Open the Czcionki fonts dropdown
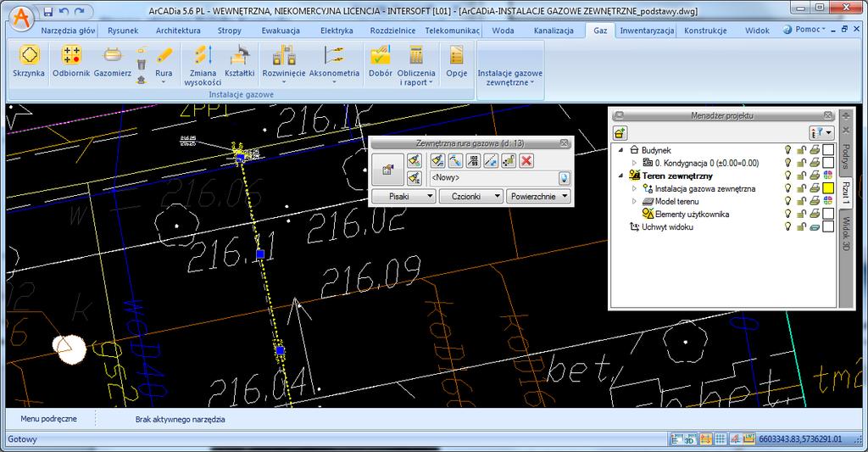 [x=470, y=196]
